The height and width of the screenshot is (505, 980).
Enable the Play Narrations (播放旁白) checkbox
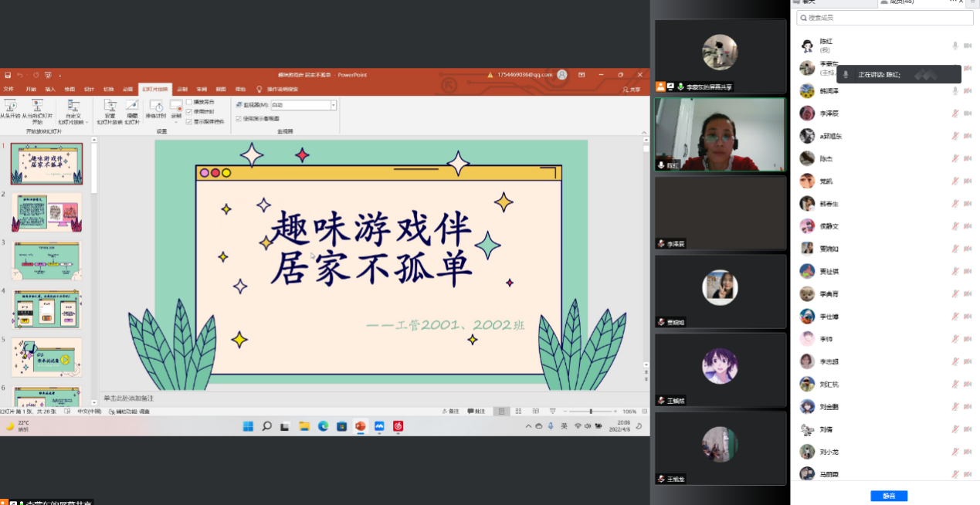tap(189, 102)
